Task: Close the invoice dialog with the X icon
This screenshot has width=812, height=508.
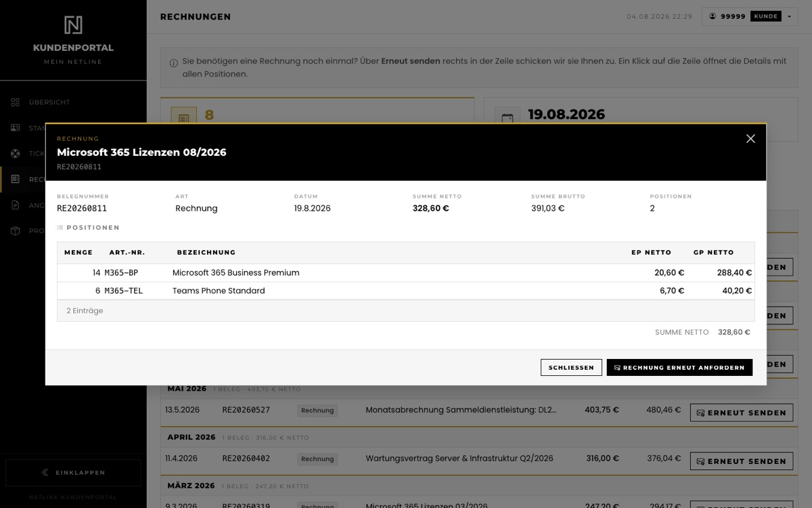Action: coord(750,139)
